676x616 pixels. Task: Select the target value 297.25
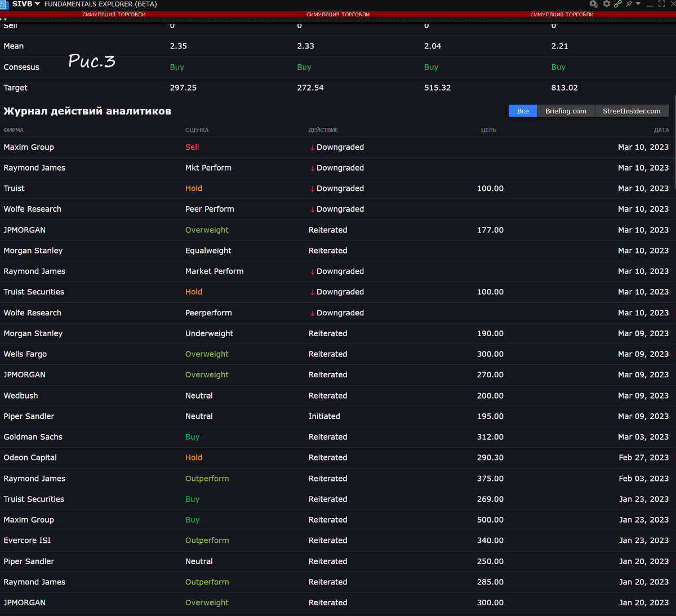tap(183, 88)
